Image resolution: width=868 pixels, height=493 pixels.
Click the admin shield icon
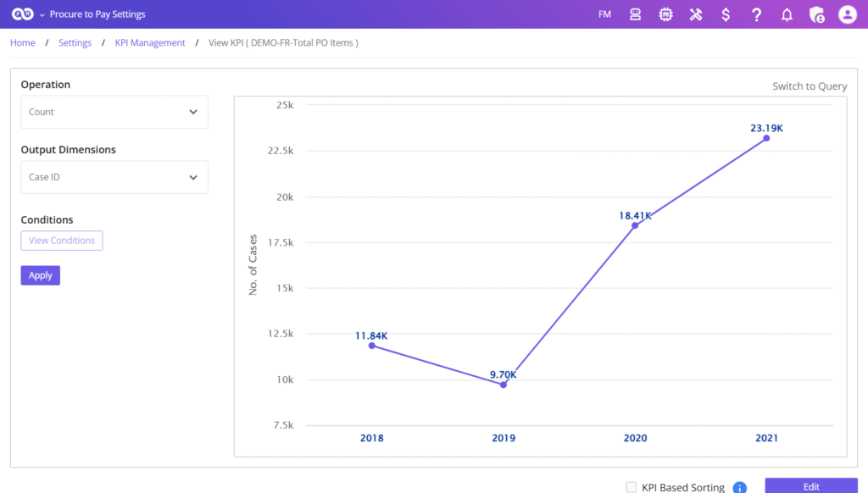[x=816, y=14]
